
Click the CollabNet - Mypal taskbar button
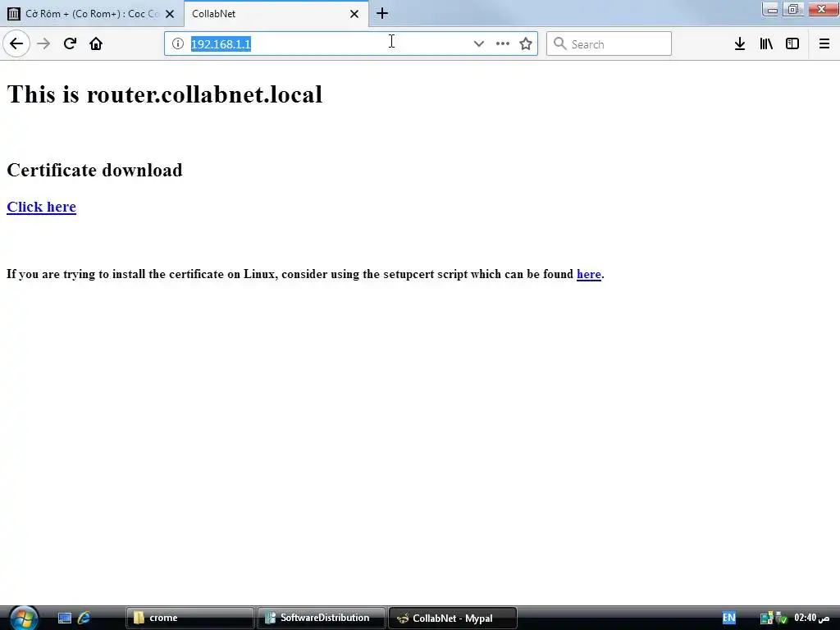click(453, 619)
